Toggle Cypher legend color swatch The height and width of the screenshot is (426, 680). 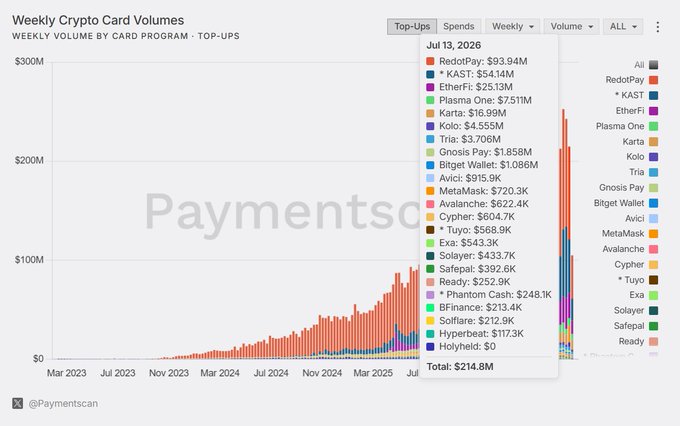click(x=654, y=265)
